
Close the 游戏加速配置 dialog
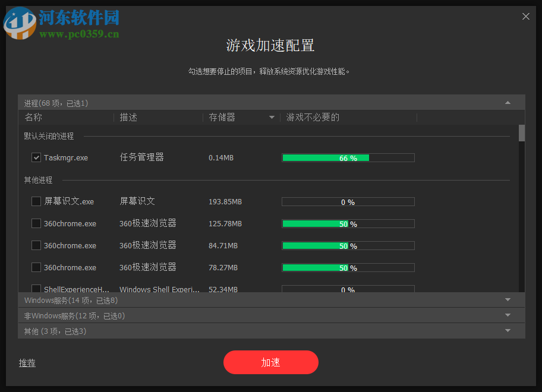coord(525,16)
